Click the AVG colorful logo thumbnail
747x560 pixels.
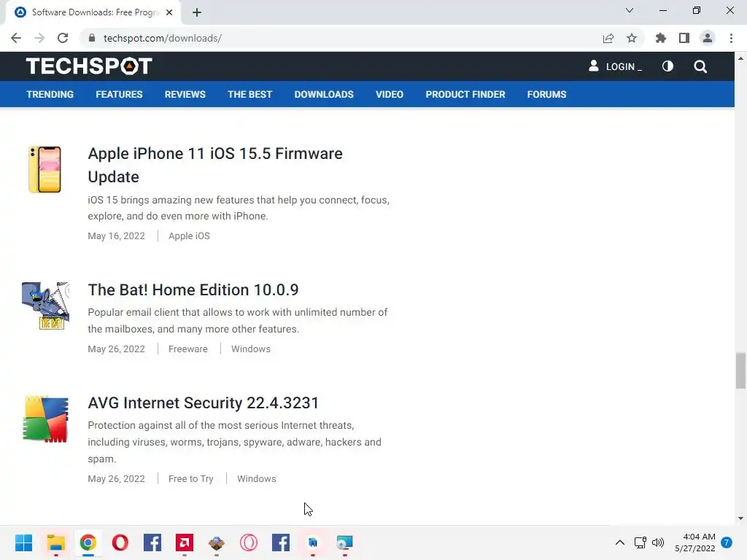click(46, 419)
